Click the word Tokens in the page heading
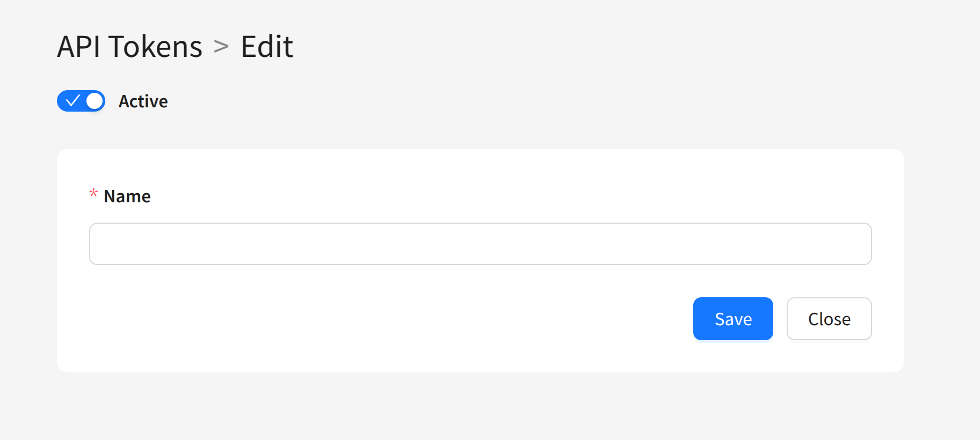This screenshot has width=980, height=440. tap(155, 47)
